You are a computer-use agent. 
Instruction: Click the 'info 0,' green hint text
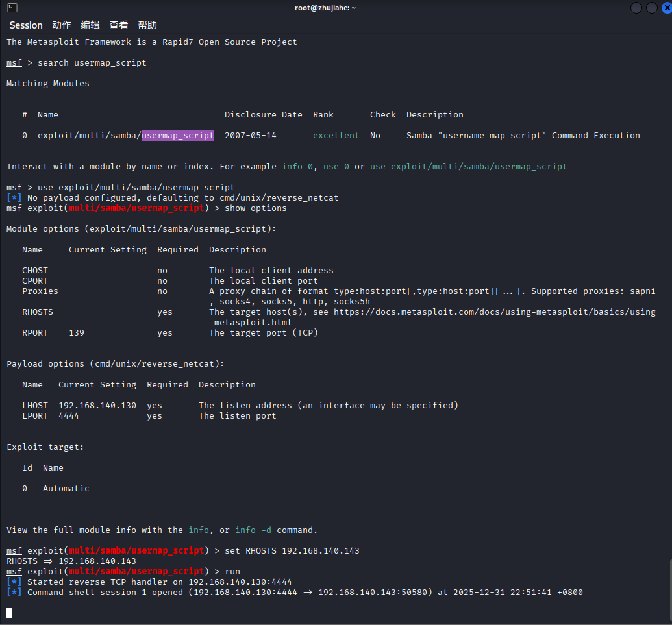coord(299,167)
